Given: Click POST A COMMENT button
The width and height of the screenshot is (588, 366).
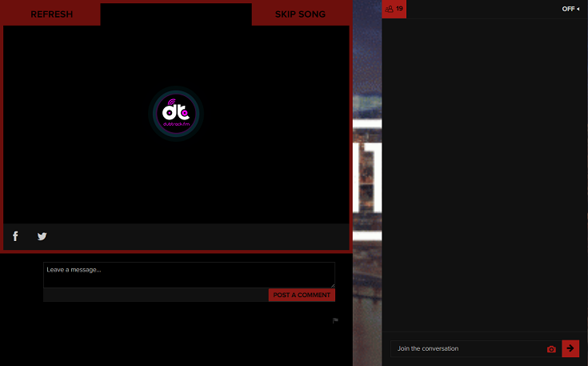Looking at the screenshot, I should point(302,295).
